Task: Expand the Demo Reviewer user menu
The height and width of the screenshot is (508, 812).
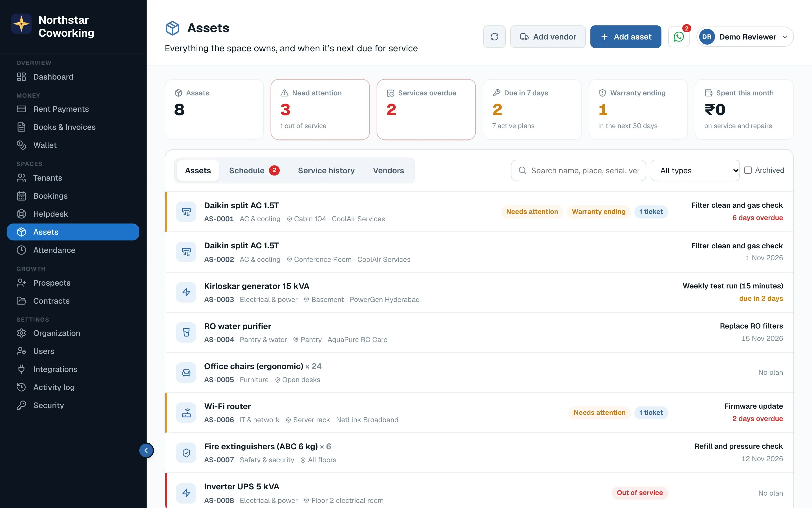Action: point(745,37)
